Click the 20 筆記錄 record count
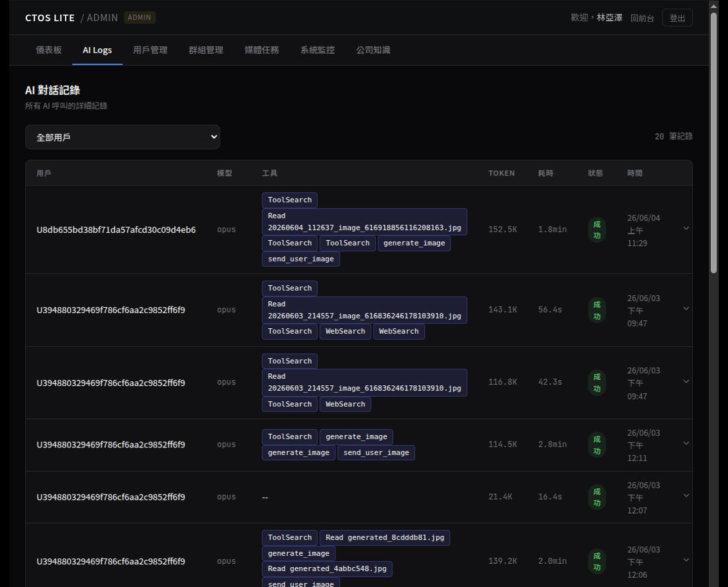 click(x=673, y=136)
